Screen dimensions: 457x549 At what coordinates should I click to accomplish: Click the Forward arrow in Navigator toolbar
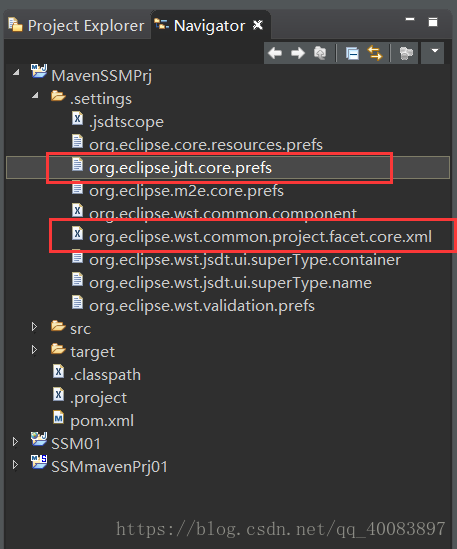tap(298, 53)
